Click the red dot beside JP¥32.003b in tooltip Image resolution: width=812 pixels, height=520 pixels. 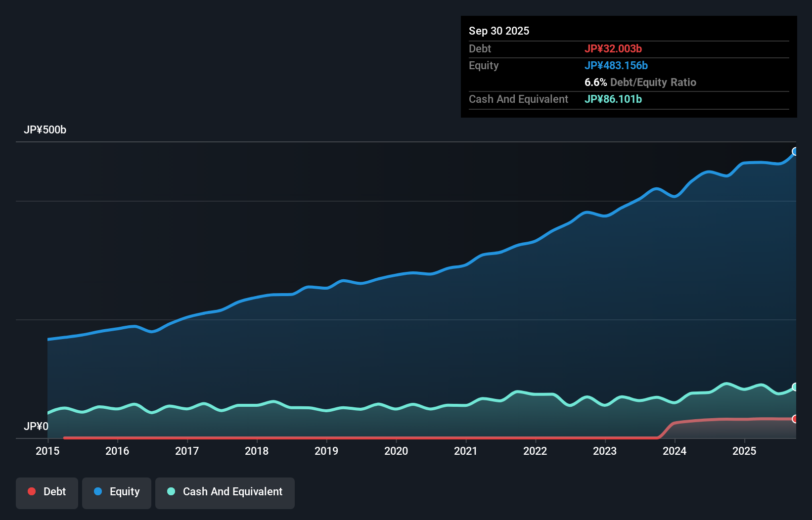point(613,48)
